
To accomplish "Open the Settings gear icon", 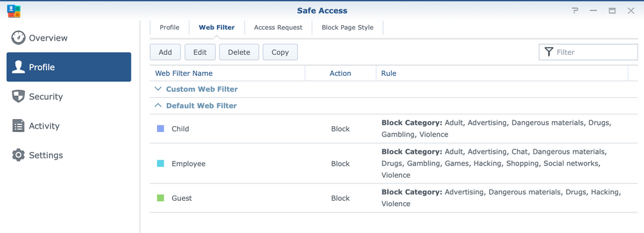I will coord(19,155).
